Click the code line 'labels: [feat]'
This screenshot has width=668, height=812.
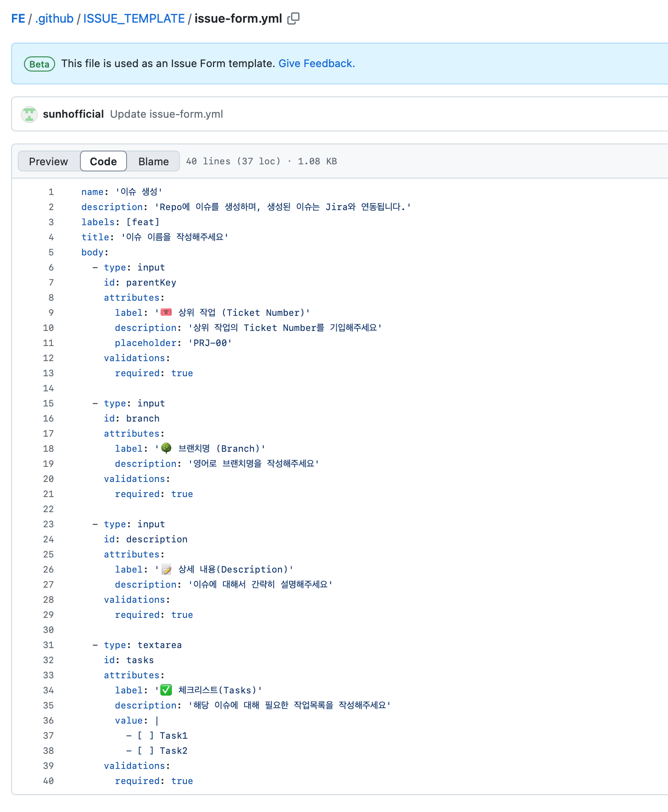pos(120,222)
